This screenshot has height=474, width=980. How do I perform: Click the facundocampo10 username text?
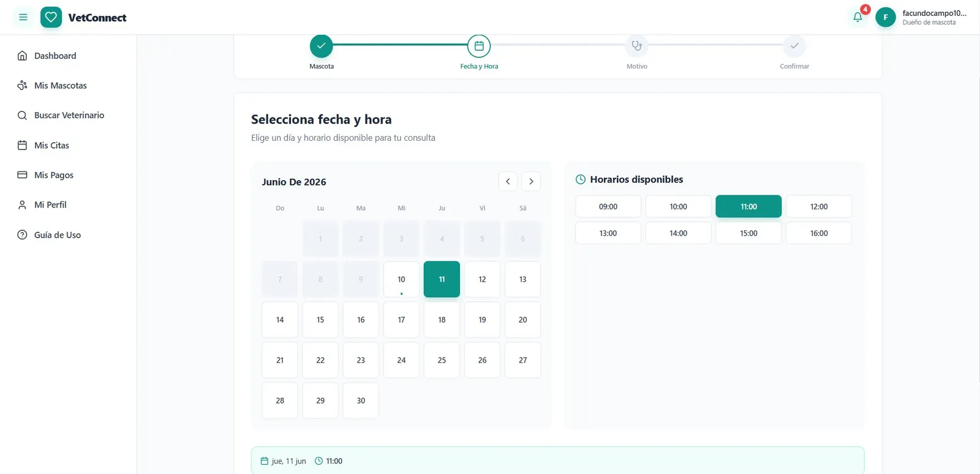[934, 13]
